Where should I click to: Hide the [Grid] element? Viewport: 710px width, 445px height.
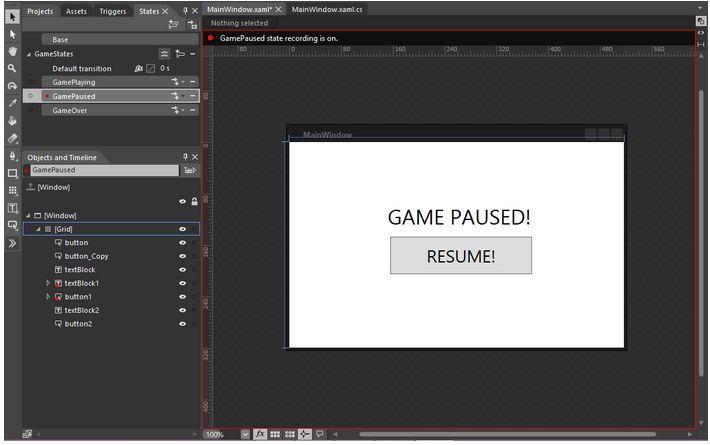[x=182, y=229]
